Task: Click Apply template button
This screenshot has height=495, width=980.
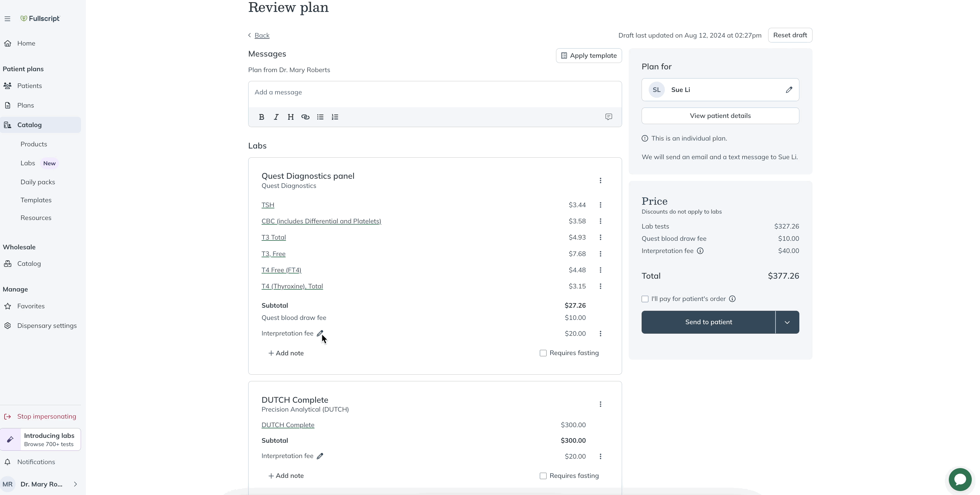Action: [588, 56]
